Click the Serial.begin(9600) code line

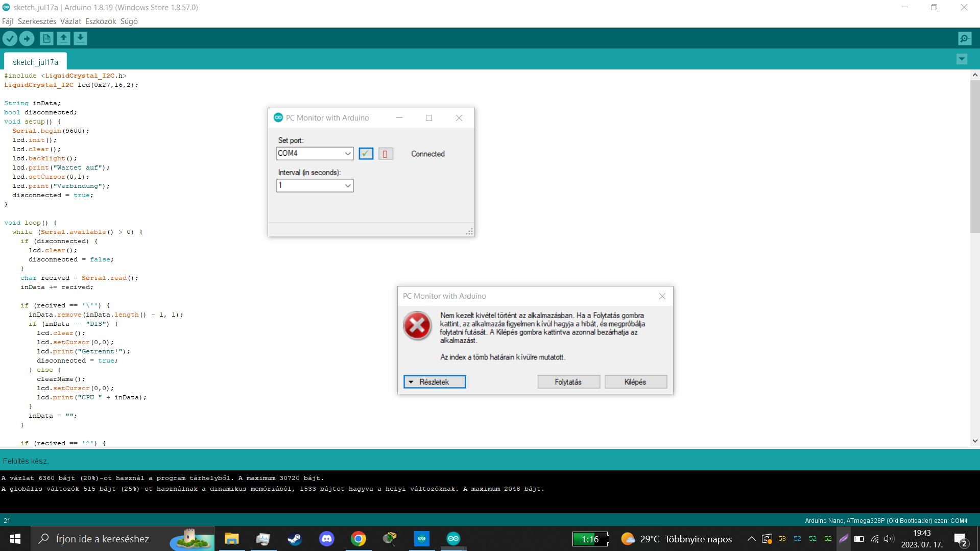coord(51,131)
